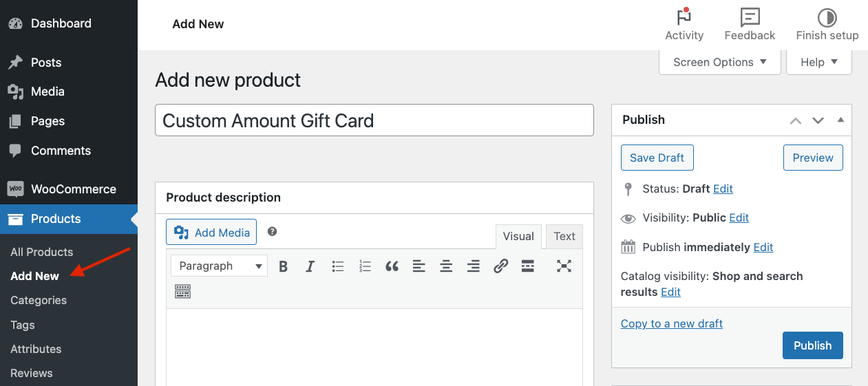This screenshot has width=868, height=386.
Task: Open All Products submenu
Action: pyautogui.click(x=41, y=252)
